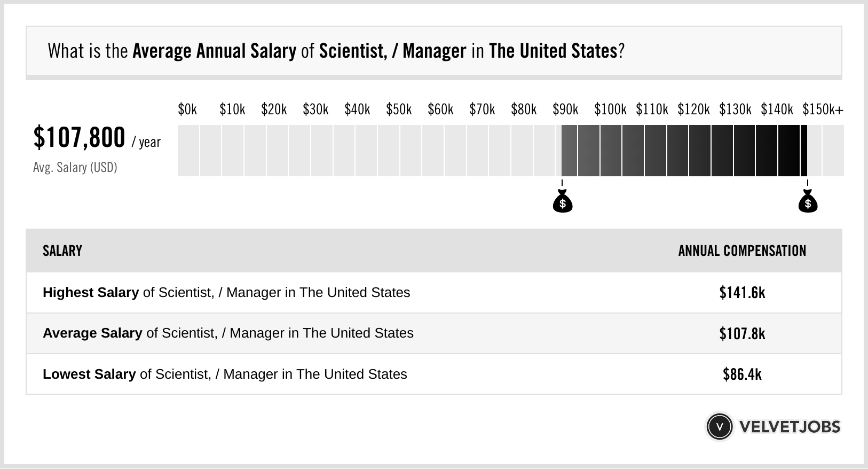Click the ANNUAL COMPENSATION column header
Image resolution: width=868 pixels, height=469 pixels.
pyautogui.click(x=742, y=251)
